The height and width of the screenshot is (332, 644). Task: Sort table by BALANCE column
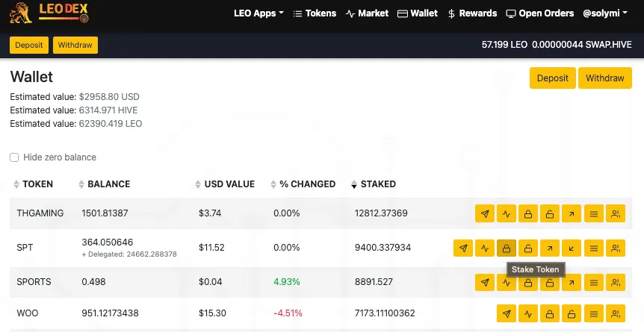pos(105,184)
